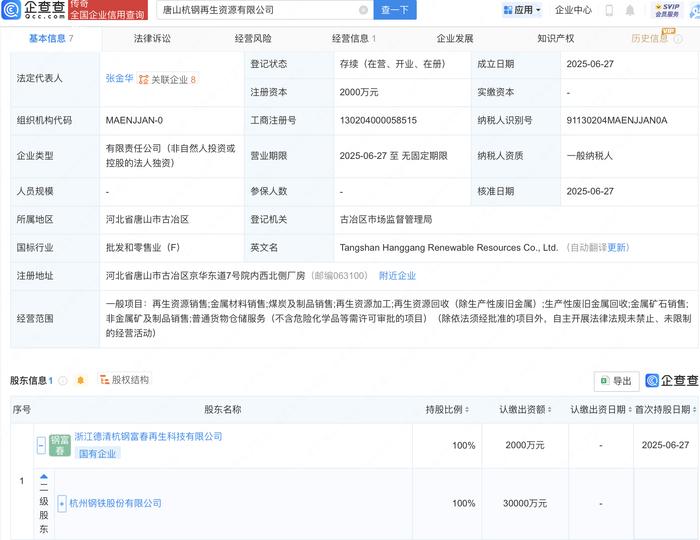The image size is (700, 540).
Task: Open 企业中心 in the header
Action: pyautogui.click(x=573, y=10)
